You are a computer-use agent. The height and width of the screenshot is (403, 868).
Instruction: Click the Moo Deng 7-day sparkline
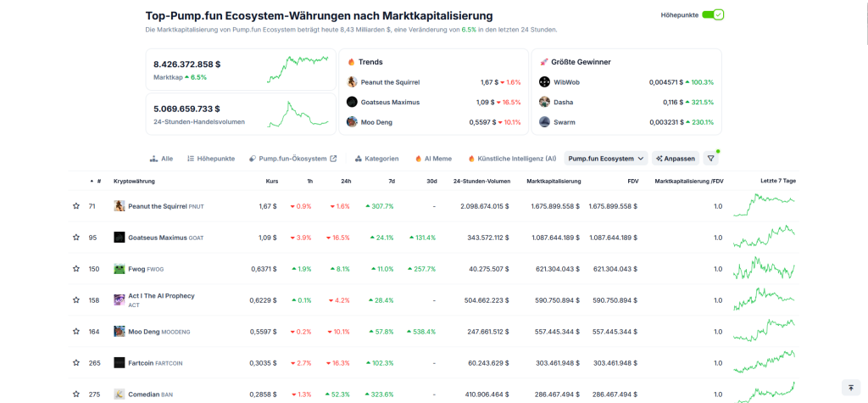[764, 331]
